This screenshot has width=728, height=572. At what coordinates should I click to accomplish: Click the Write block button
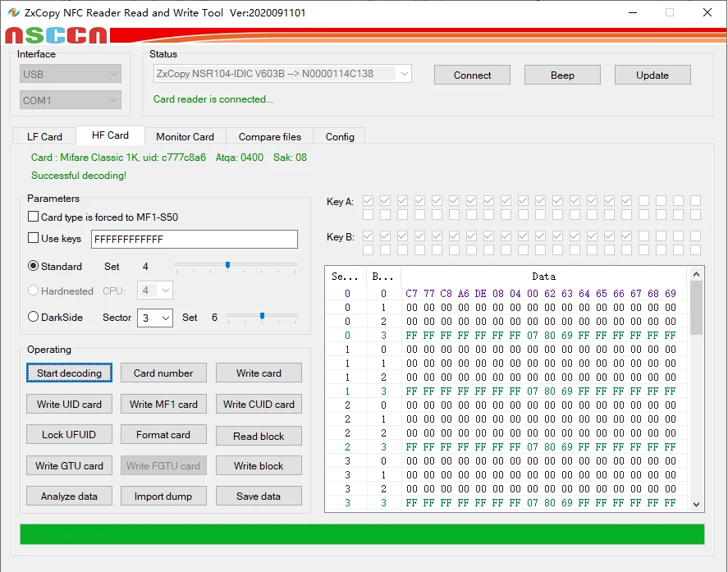tap(259, 465)
